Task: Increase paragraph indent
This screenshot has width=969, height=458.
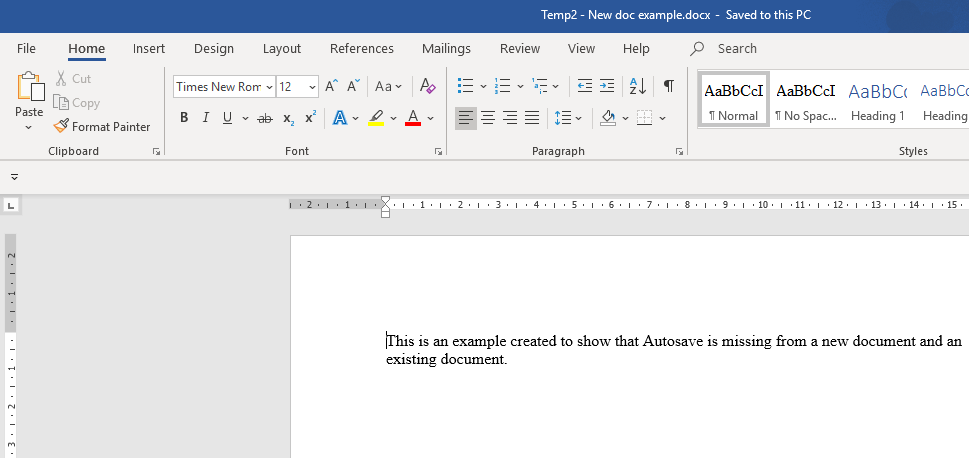Action: pos(607,86)
